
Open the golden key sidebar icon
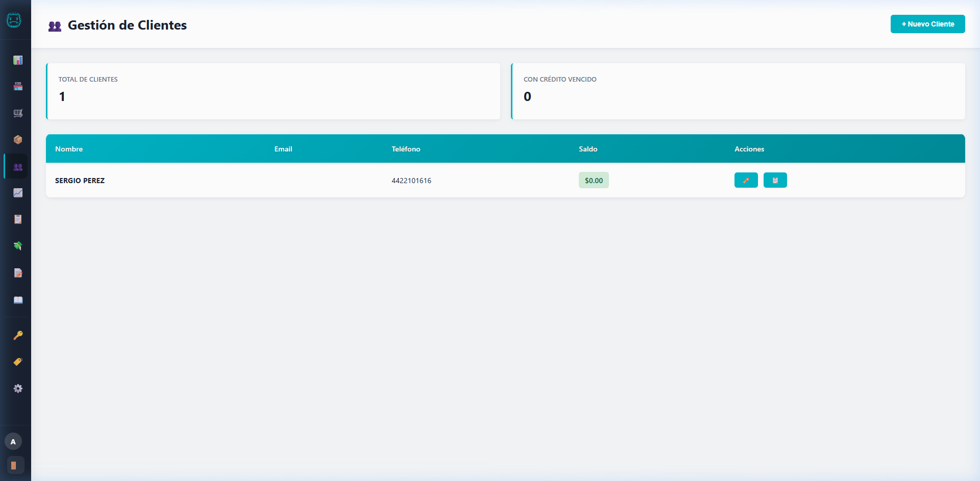point(18,335)
